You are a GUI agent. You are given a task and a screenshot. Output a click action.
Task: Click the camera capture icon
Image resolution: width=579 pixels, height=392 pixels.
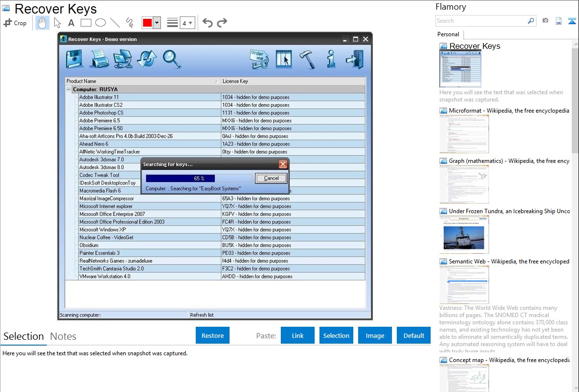tap(545, 21)
